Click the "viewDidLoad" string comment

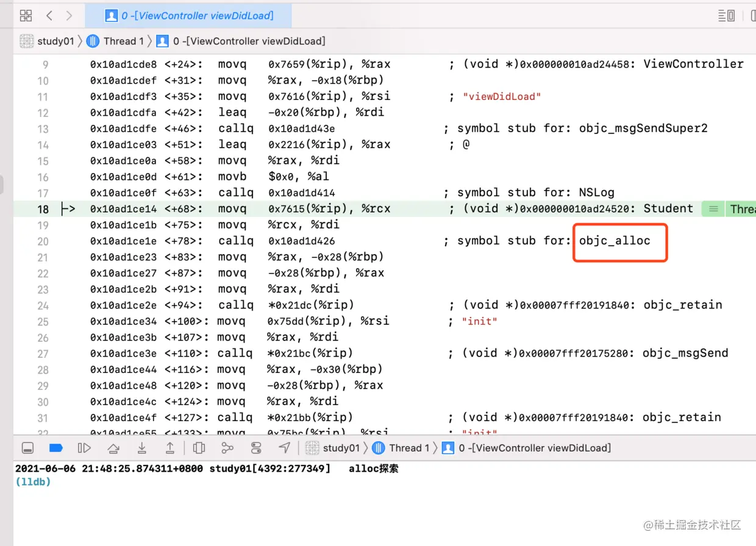tap(502, 96)
